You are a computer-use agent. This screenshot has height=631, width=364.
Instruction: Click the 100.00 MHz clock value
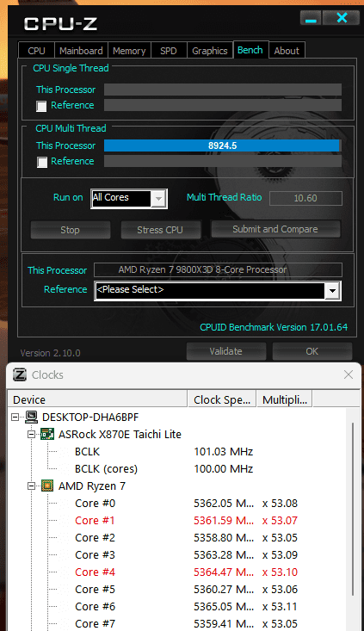(223, 469)
